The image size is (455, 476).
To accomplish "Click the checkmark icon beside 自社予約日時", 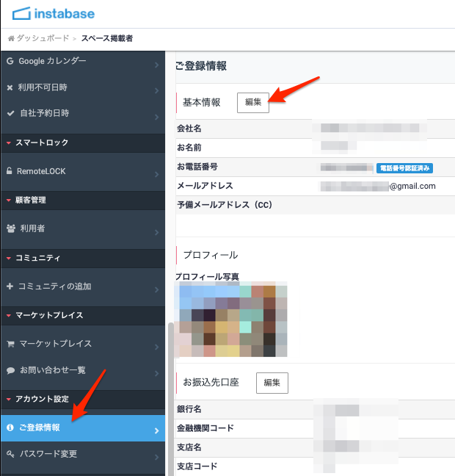I will pos(10,114).
